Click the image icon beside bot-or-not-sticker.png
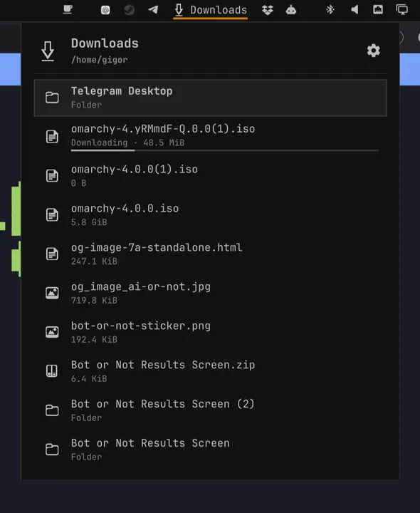Image resolution: width=420 pixels, height=513 pixels. pos(52,332)
